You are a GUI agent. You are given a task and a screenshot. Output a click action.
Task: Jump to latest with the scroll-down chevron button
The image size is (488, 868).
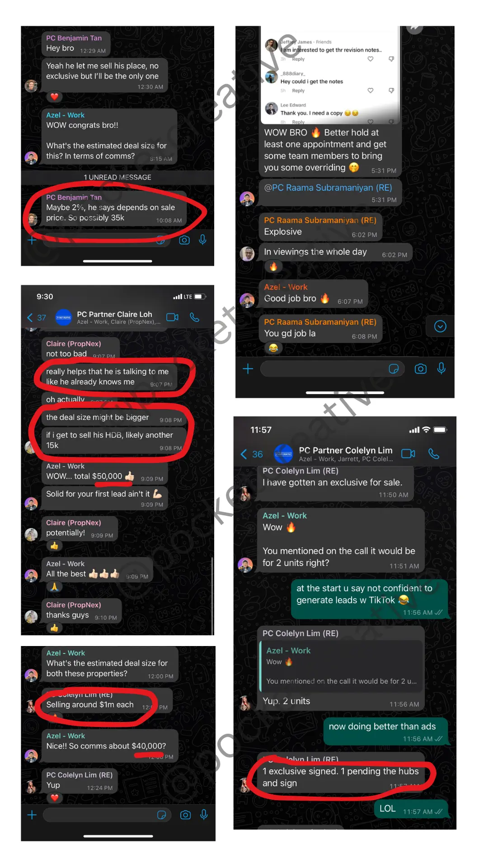(440, 326)
